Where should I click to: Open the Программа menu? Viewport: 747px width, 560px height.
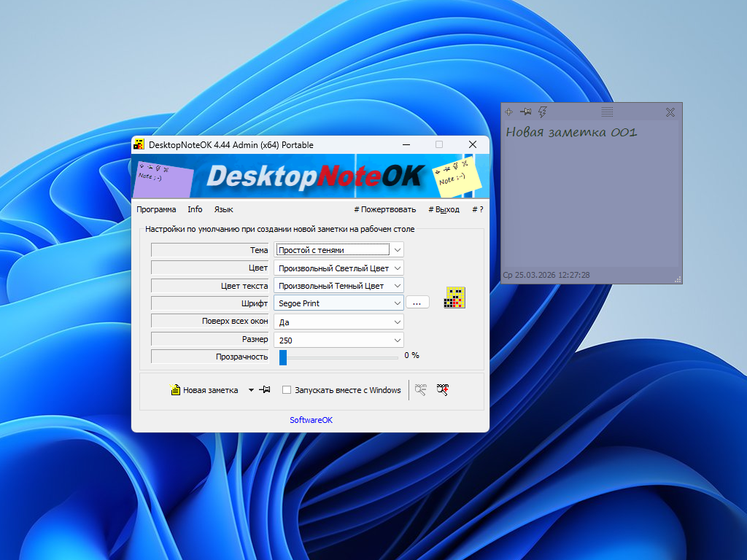pos(156,209)
